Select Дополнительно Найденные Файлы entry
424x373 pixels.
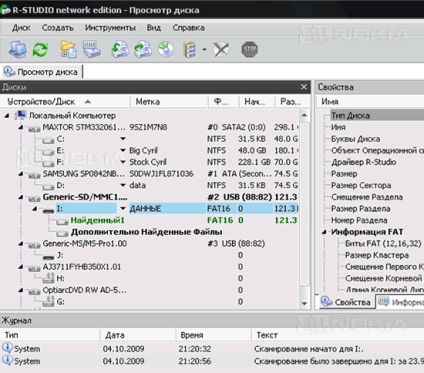click(146, 232)
